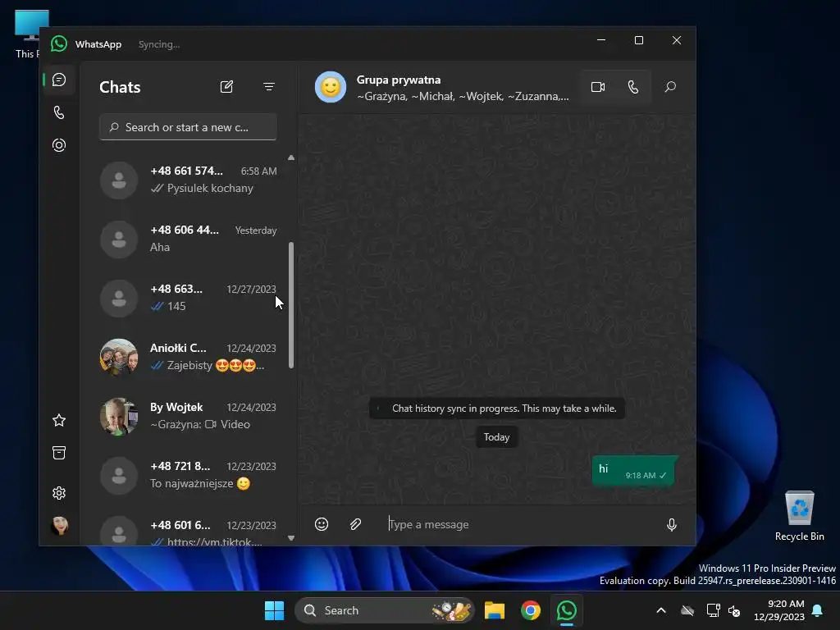Click the chat list scroll down arrow
Viewport: 840px width, 630px height.
(291, 538)
